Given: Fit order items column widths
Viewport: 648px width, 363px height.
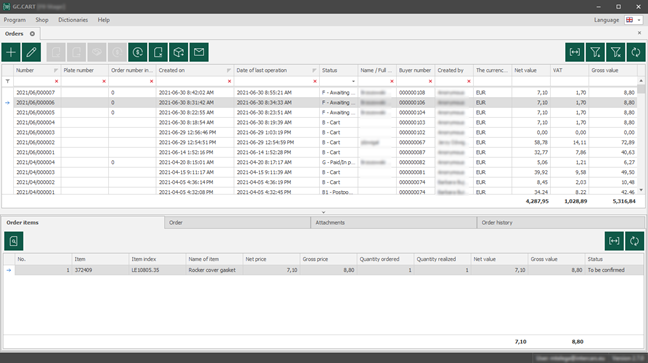Looking at the screenshot, I should pos(614,241).
